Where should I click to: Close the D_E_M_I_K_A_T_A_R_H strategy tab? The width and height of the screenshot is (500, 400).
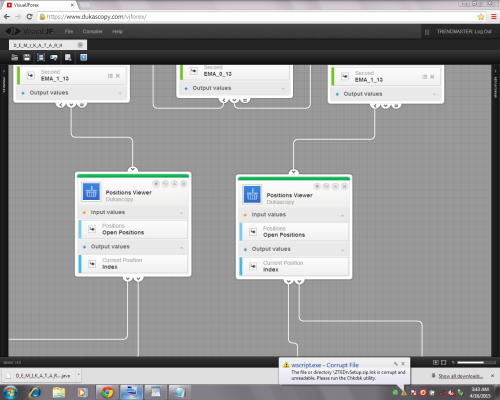pos(80,45)
